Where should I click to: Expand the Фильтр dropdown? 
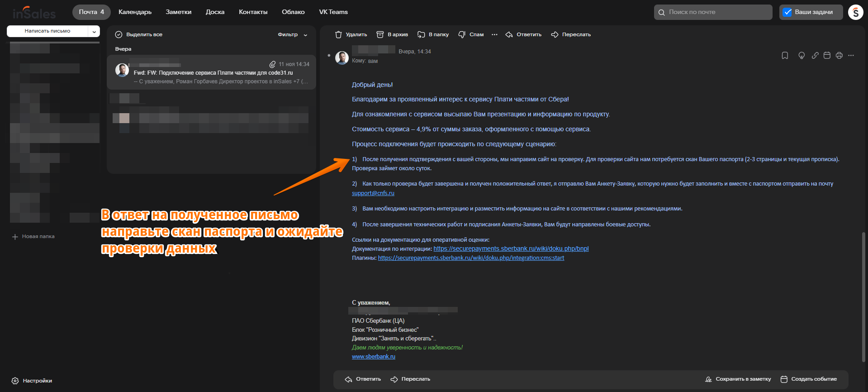pyautogui.click(x=292, y=34)
